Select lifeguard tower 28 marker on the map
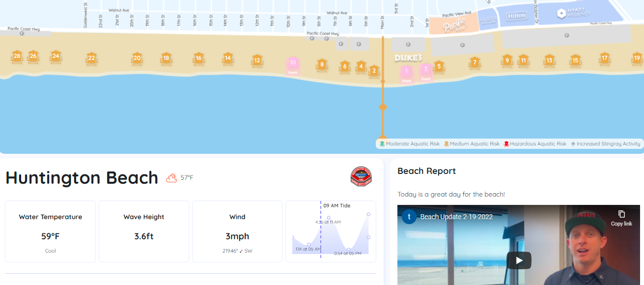 [x=16, y=57]
